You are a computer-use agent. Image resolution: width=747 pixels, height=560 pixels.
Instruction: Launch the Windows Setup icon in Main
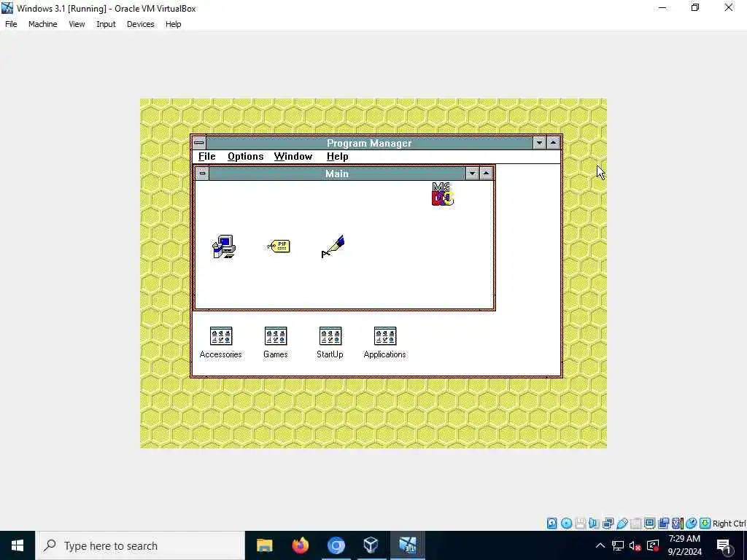[223, 246]
